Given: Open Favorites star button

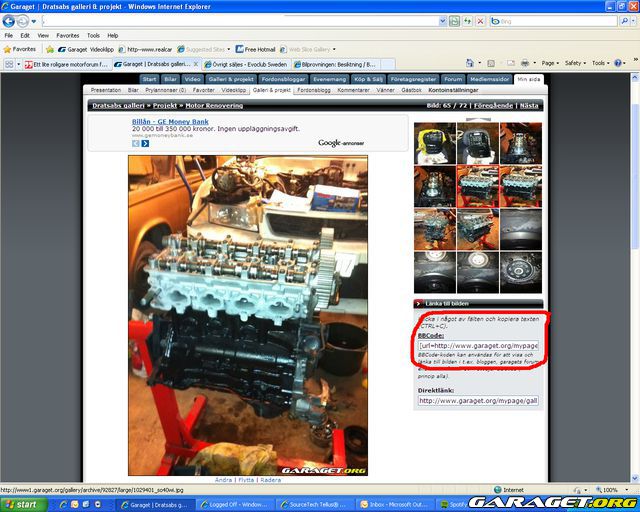Looking at the screenshot, I should point(20,49).
